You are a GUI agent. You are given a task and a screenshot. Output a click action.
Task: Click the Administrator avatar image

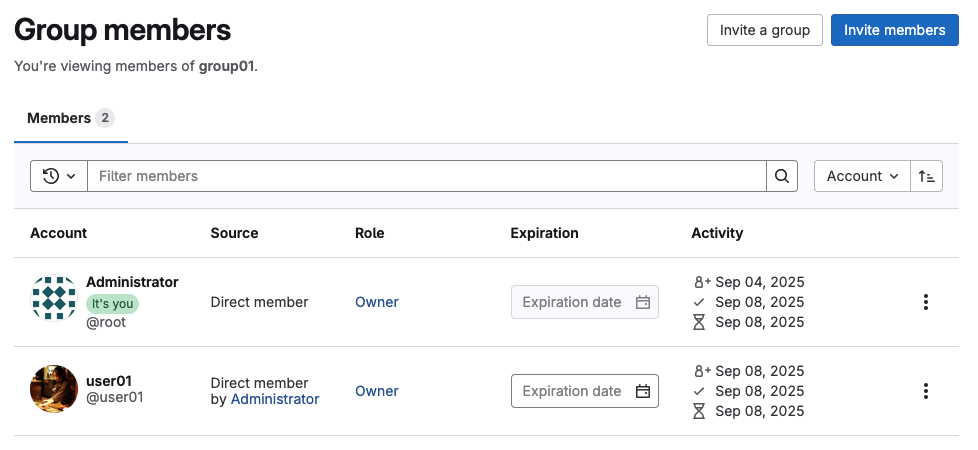54,299
